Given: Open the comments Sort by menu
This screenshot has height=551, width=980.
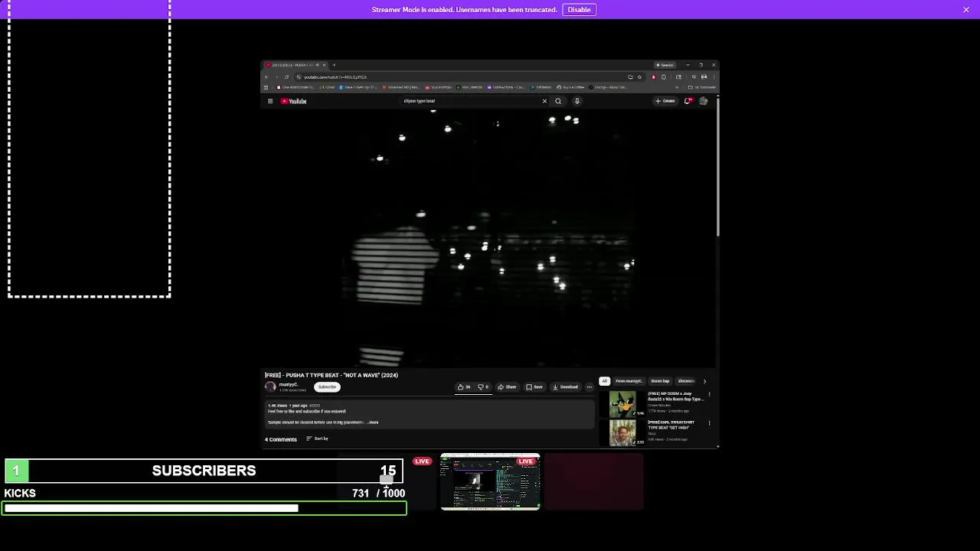Looking at the screenshot, I should click(317, 439).
